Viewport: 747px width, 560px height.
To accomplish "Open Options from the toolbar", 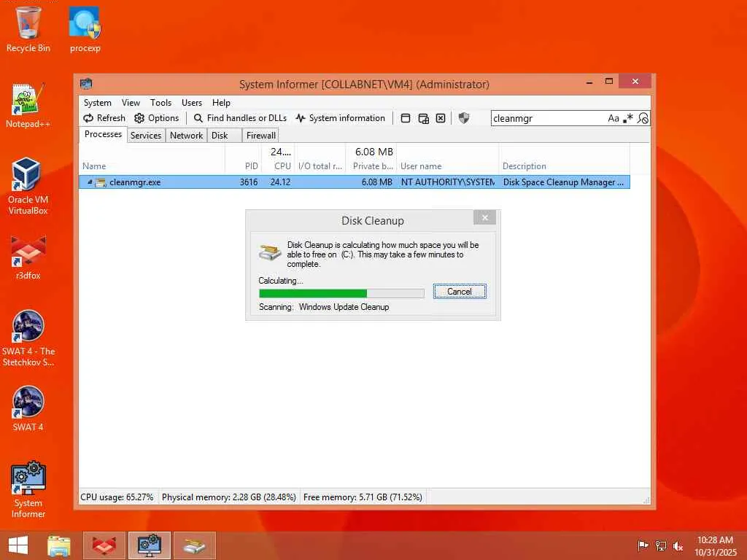I will (157, 118).
